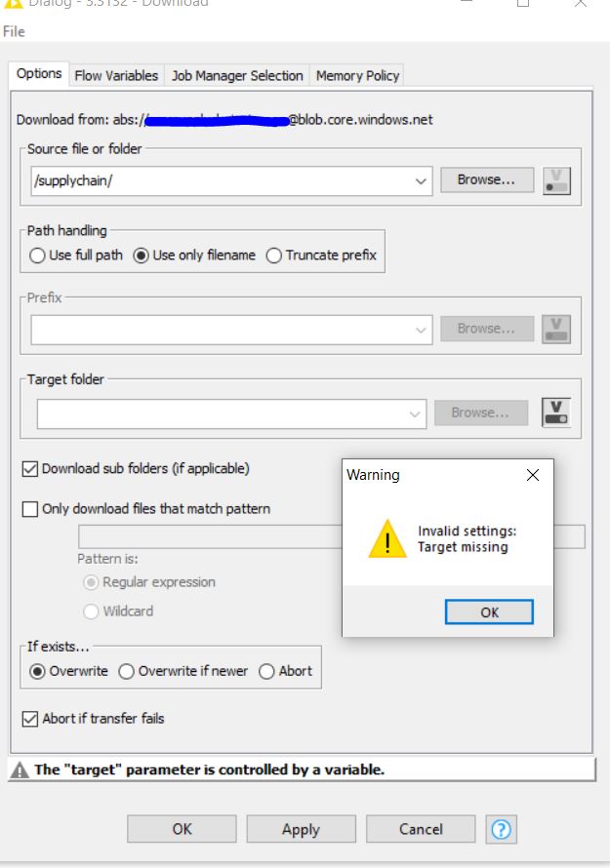Screen dimensions: 610x868
Task: Toggle Download sub folders checkbox
Action: coord(30,469)
